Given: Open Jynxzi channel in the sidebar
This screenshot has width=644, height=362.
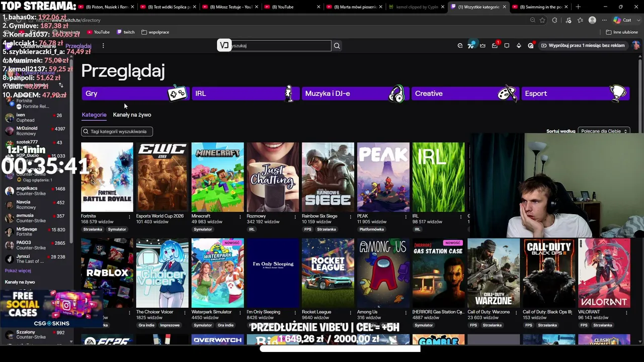Looking at the screenshot, I should [x=35, y=259].
